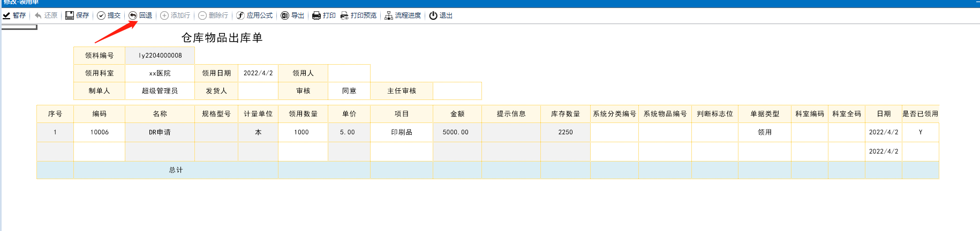Click the 添加行 add row button

click(x=175, y=16)
